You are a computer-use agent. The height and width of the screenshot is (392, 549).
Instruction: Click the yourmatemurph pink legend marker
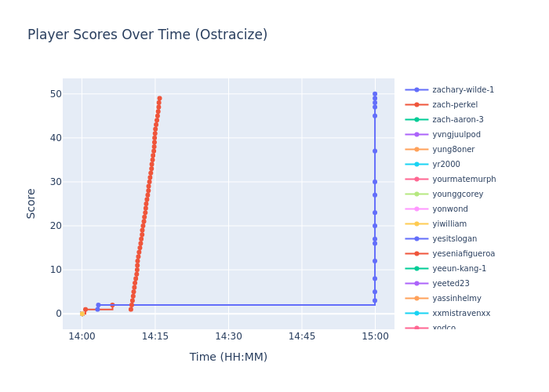click(x=416, y=180)
